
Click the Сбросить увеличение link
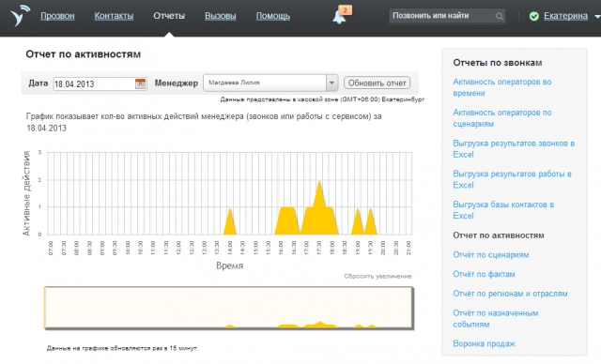click(378, 276)
